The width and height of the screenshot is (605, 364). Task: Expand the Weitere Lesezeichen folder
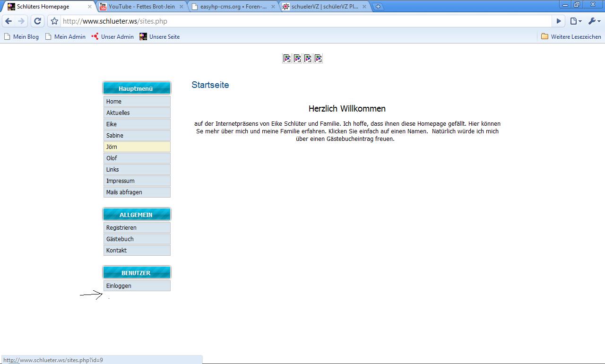(571, 36)
